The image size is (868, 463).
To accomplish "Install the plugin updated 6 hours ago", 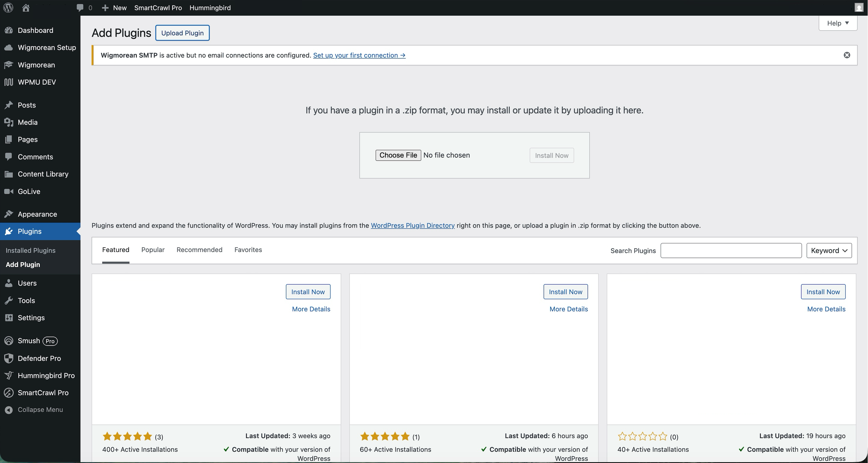I will [x=565, y=292].
